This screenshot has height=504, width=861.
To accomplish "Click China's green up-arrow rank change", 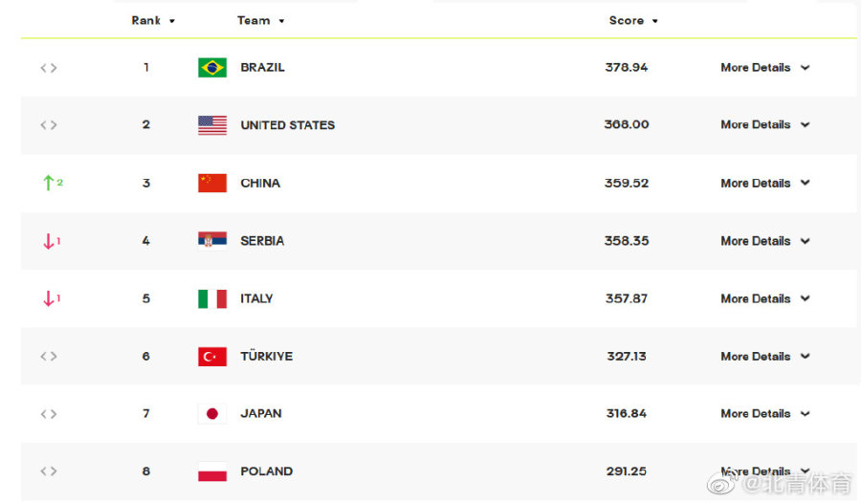I will pyautogui.click(x=52, y=183).
